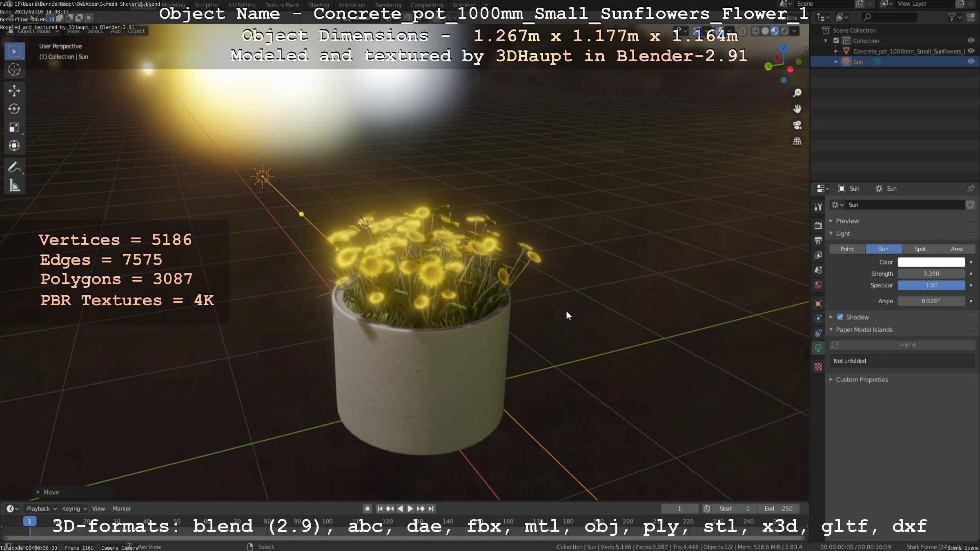Open the Texture properties tab
This screenshot has width=980, height=551.
click(x=818, y=367)
